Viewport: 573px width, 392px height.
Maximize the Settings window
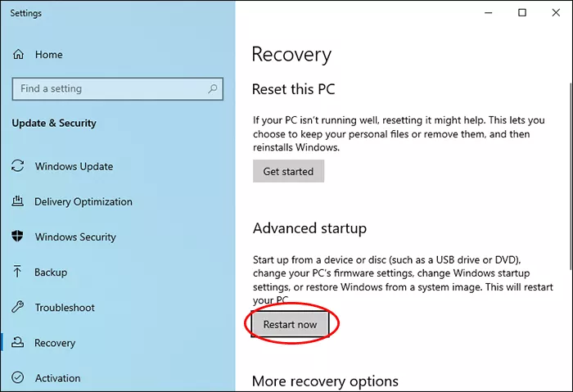click(x=523, y=13)
